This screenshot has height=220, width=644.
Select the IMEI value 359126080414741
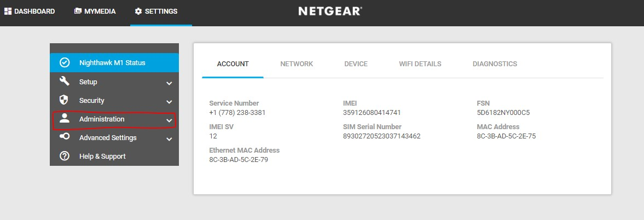[x=372, y=113]
